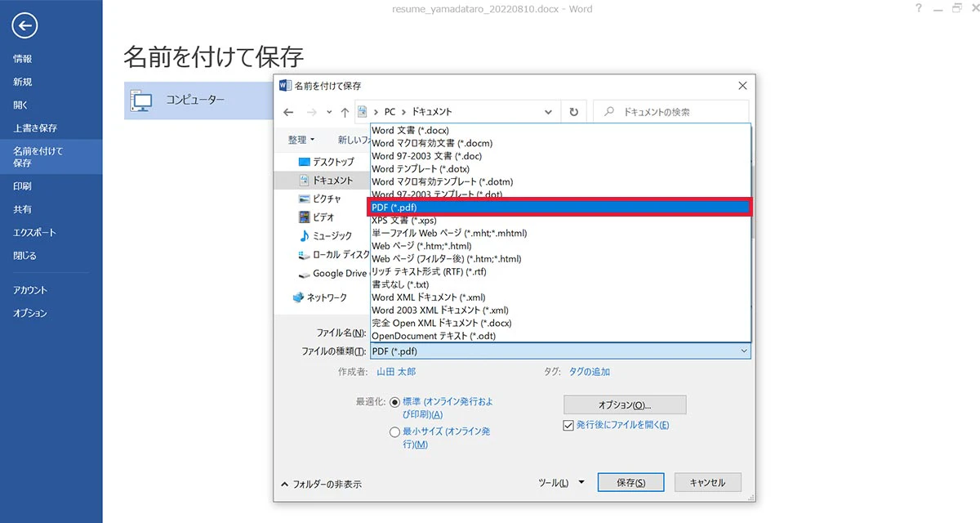Click the Forward navigation arrow in save dialog
Image resolution: width=980 pixels, height=523 pixels.
coord(311,112)
